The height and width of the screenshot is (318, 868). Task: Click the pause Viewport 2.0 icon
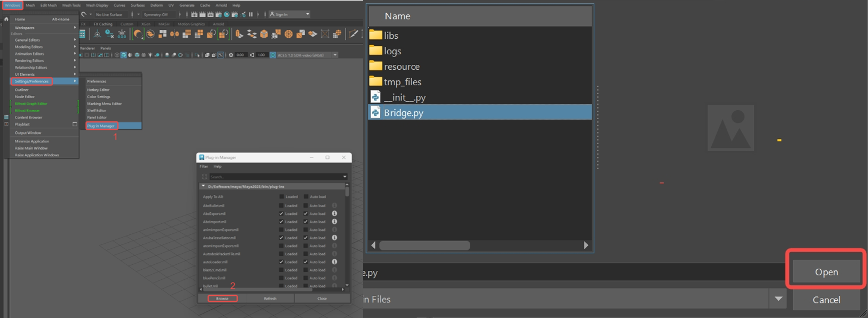[x=251, y=14]
